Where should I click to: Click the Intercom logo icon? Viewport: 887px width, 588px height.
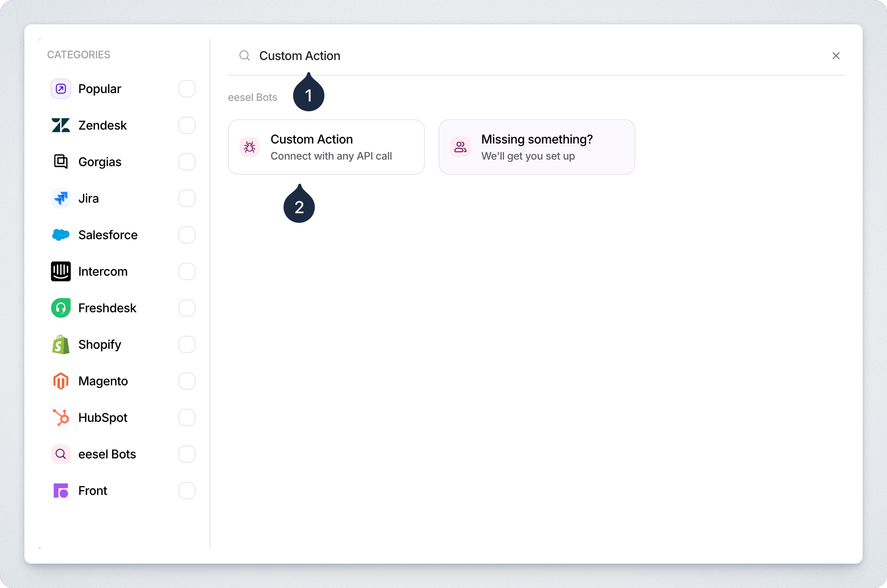point(61,271)
